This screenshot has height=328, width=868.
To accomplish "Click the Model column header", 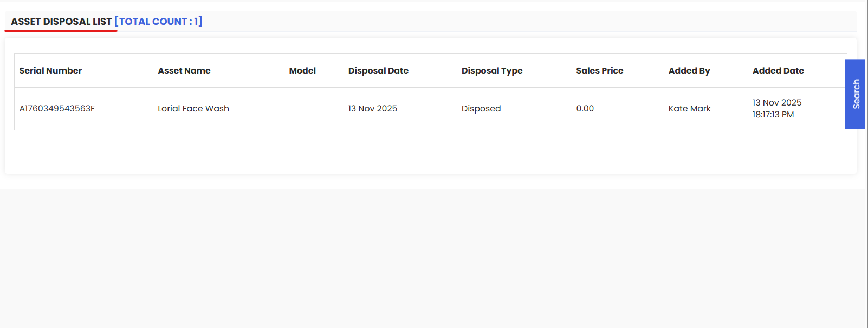I will click(x=302, y=71).
